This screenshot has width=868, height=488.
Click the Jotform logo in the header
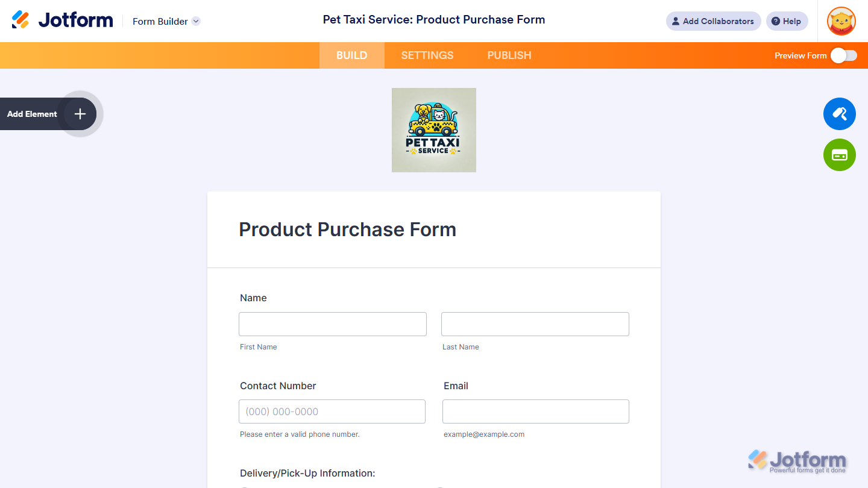tap(62, 20)
